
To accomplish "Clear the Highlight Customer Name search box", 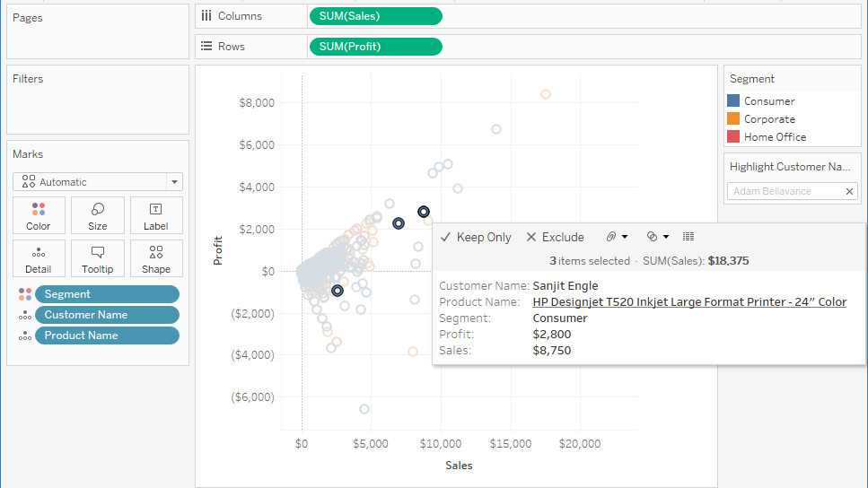I will coord(849,191).
